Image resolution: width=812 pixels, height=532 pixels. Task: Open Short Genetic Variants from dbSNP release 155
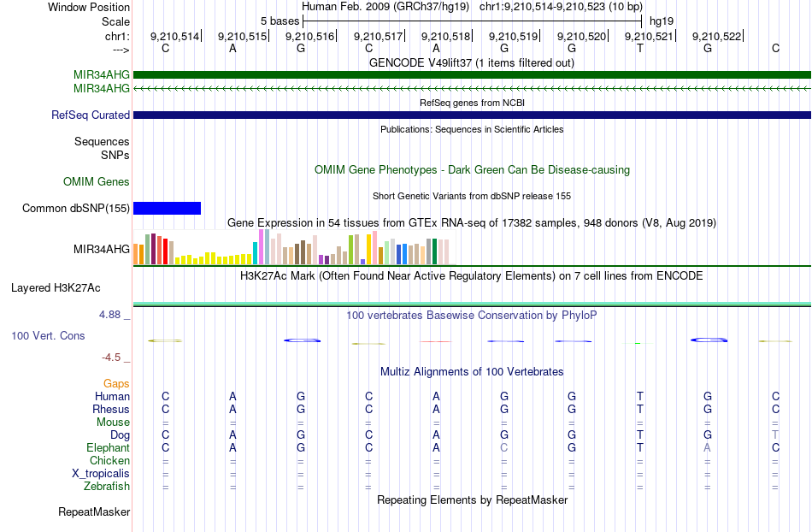tap(472, 196)
